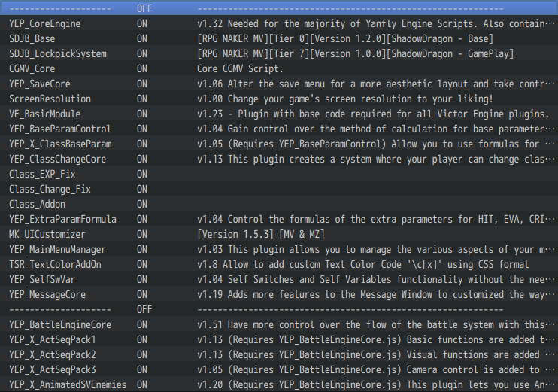The image size is (558, 392).
Task: Click Class_EXP_Fix plugin name
Action: [42, 174]
